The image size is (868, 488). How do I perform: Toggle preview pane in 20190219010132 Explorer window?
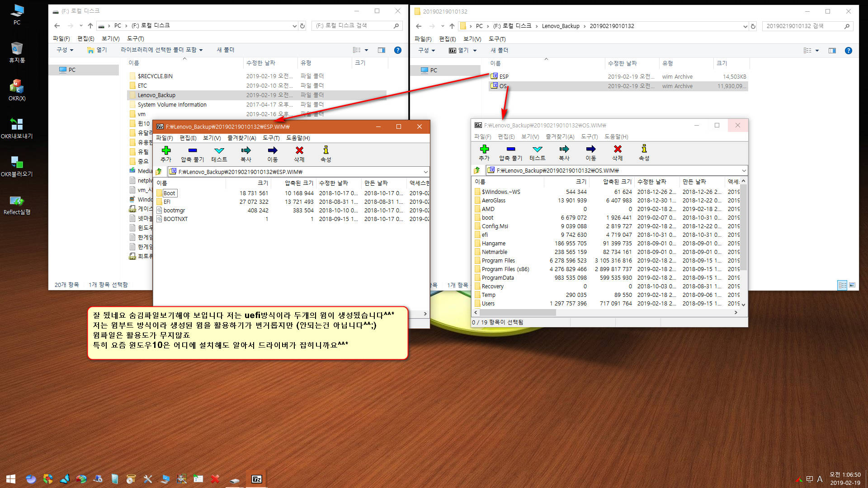[832, 51]
